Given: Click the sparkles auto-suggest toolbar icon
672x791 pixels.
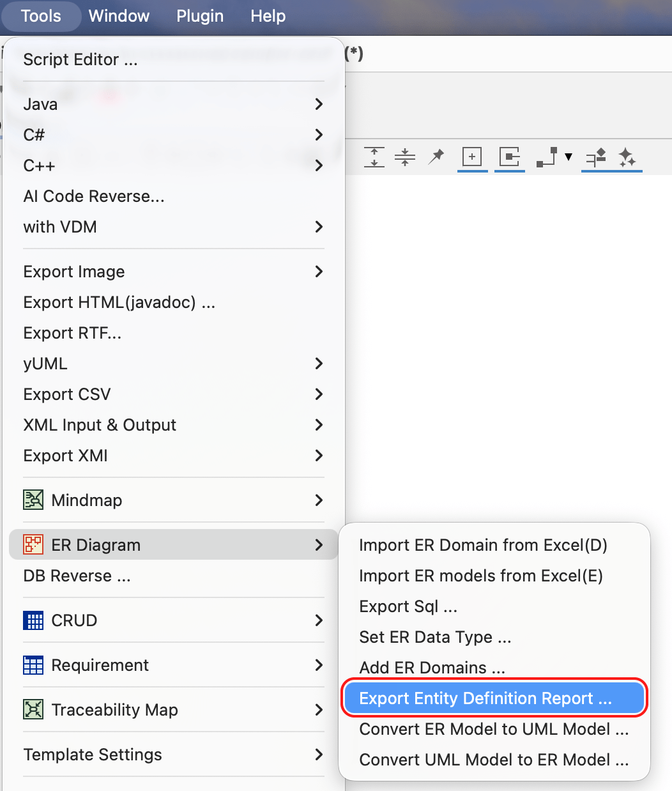Looking at the screenshot, I should coord(627,158).
